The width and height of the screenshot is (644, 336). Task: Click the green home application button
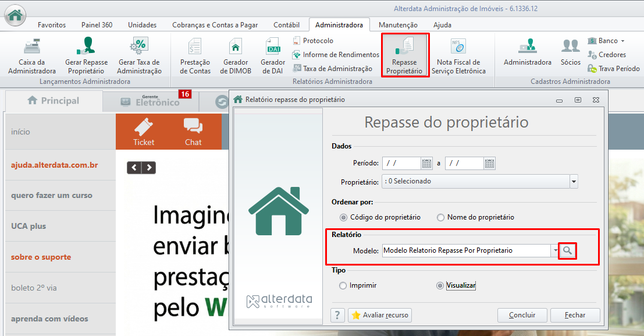[x=15, y=15]
